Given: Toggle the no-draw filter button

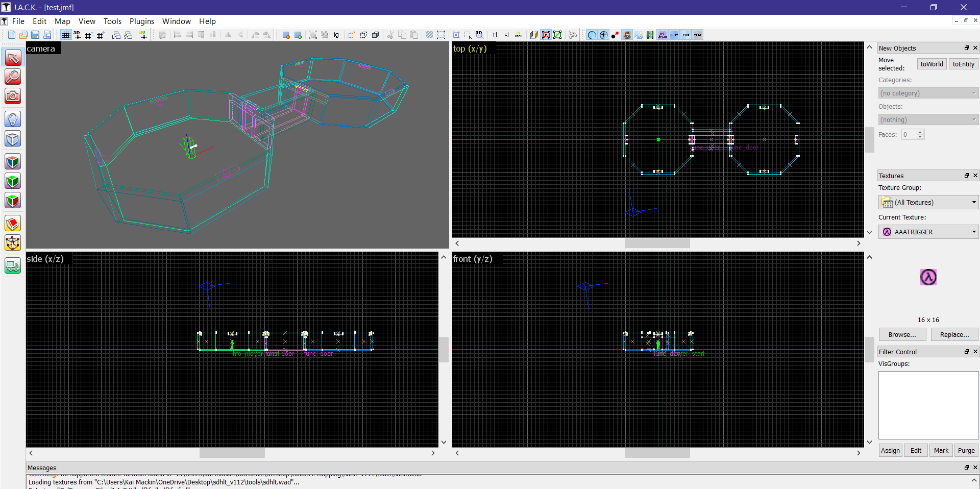Looking at the screenshot, I should [662, 35].
